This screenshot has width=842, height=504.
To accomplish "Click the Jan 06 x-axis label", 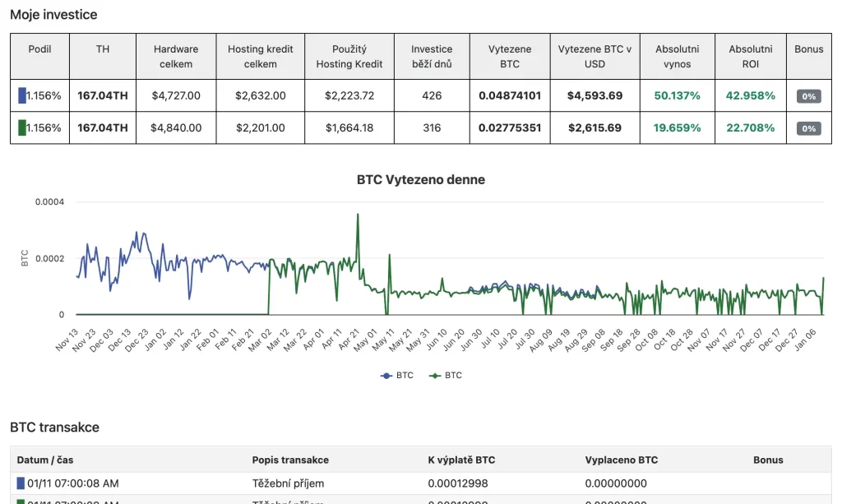I will (x=805, y=340).
